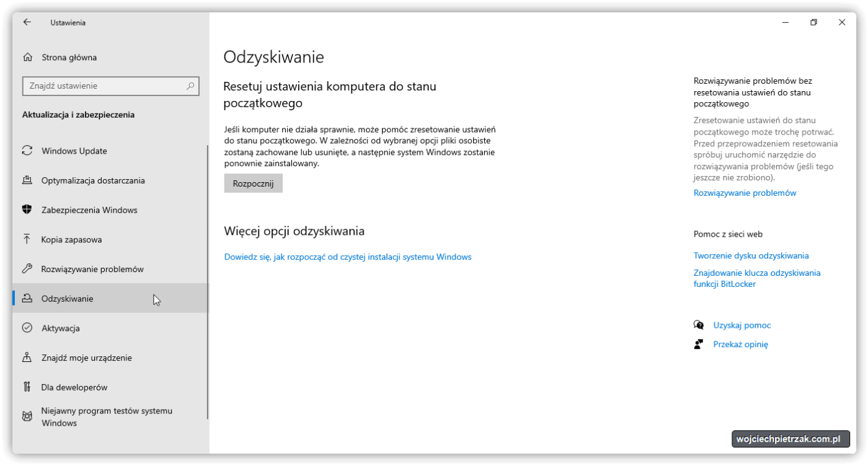Click the Optymalizacja dostarczania icon
868x466 pixels.
27,180
